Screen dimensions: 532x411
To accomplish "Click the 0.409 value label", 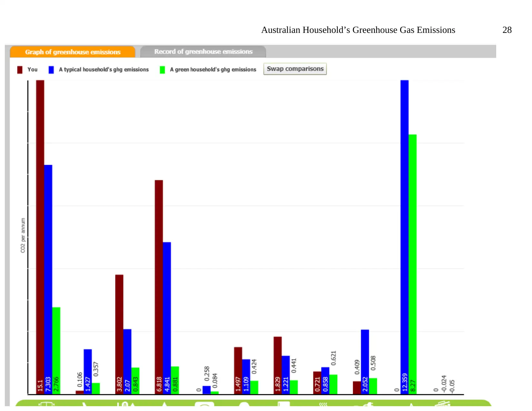I will [x=357, y=367].
